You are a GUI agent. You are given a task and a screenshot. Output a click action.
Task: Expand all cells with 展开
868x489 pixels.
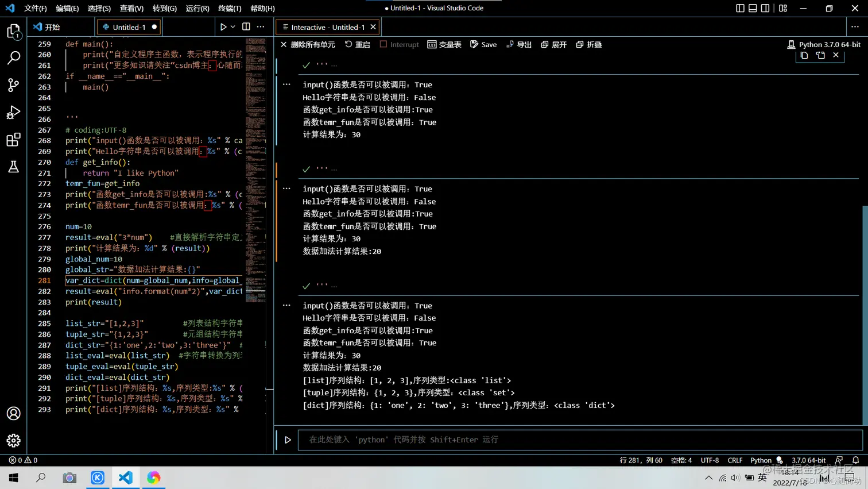tap(554, 44)
